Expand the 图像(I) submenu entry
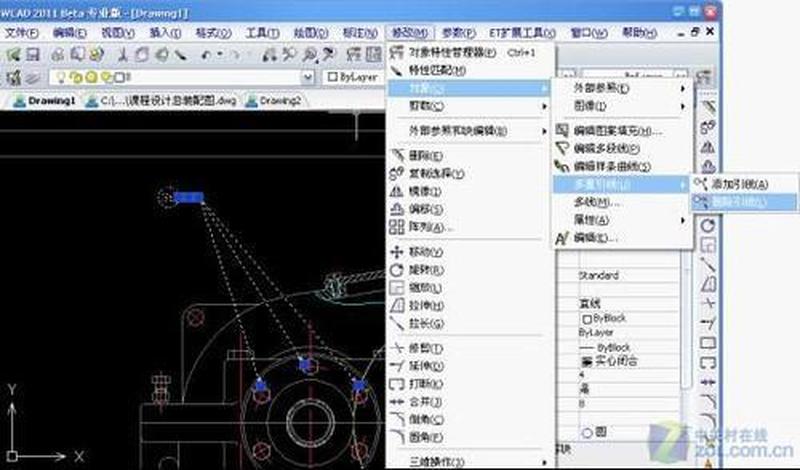800x470 pixels. click(x=623, y=106)
